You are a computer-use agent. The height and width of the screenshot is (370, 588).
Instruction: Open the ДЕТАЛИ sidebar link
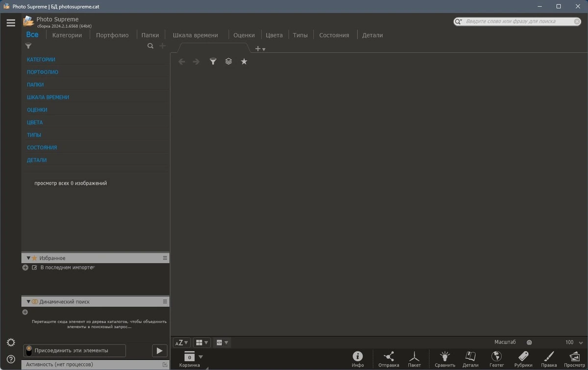[37, 160]
